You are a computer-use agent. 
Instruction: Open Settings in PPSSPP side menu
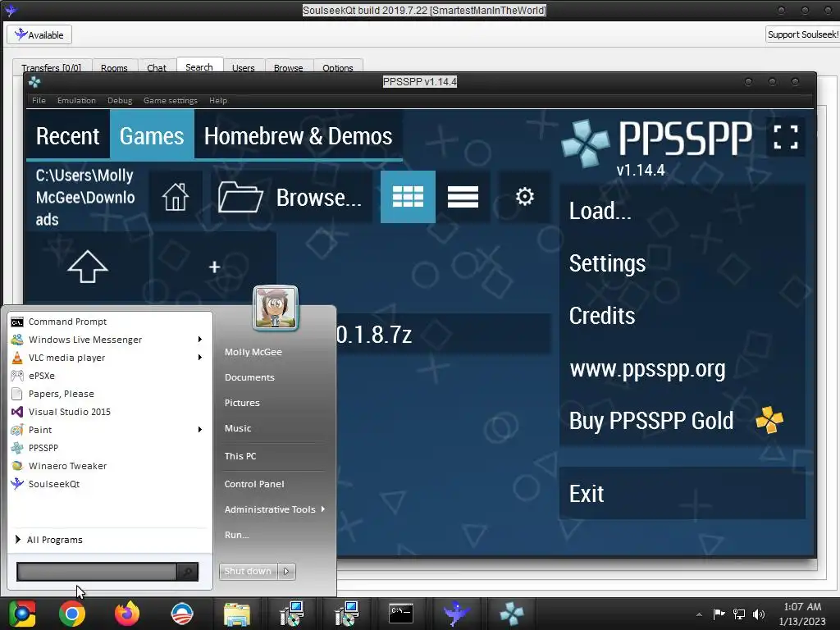pos(682,263)
